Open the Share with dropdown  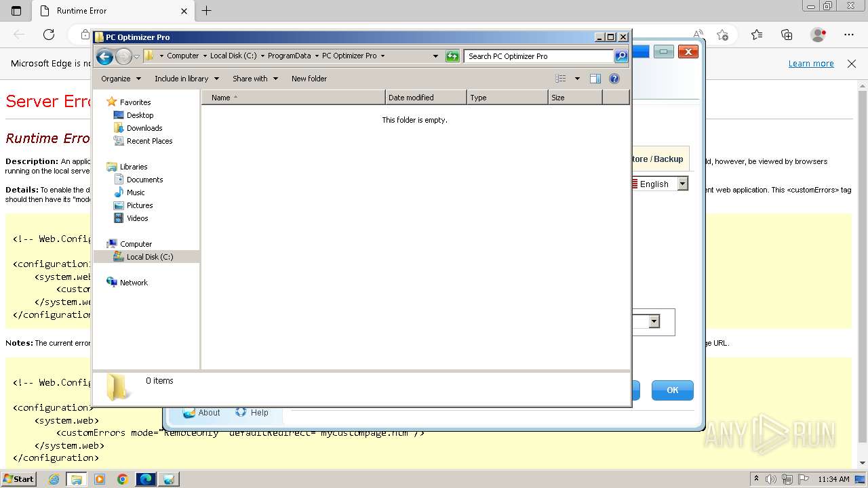(255, 79)
